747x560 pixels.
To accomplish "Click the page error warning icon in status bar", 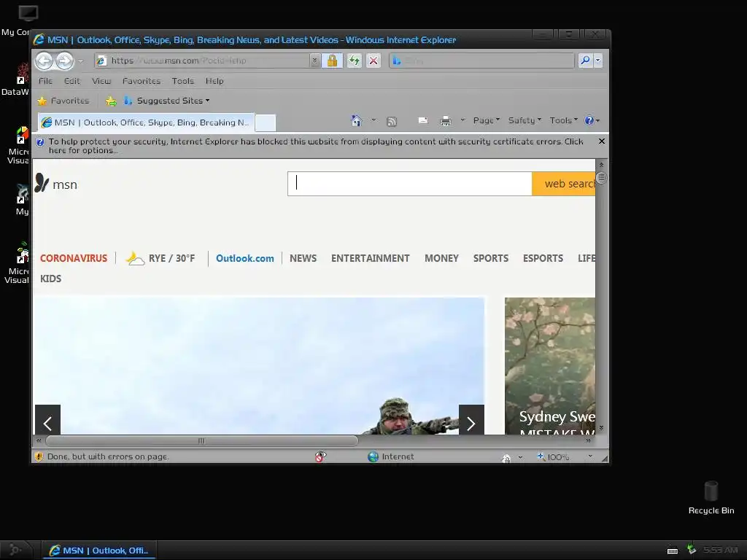I will click(39, 456).
